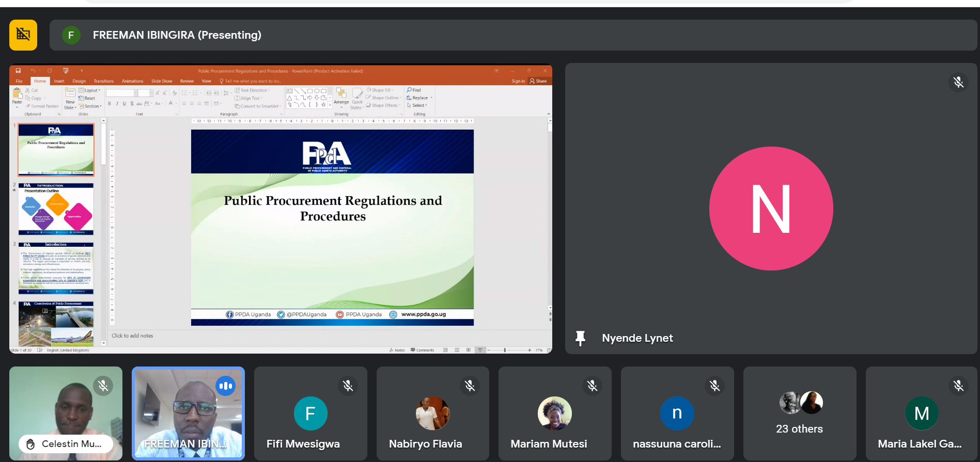Click the Save icon in PowerPoint title bar
Viewport: 980px width, 462px height.
click(x=18, y=71)
